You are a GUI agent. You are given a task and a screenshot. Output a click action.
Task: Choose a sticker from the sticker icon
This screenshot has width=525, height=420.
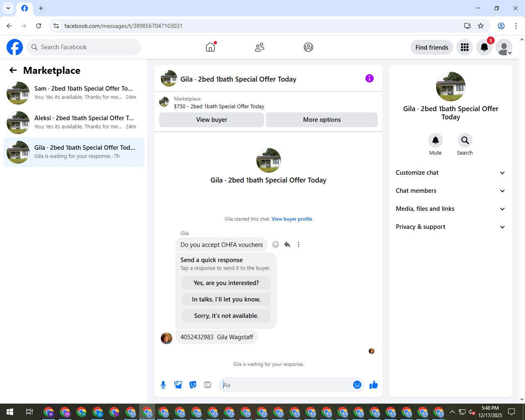(193, 385)
